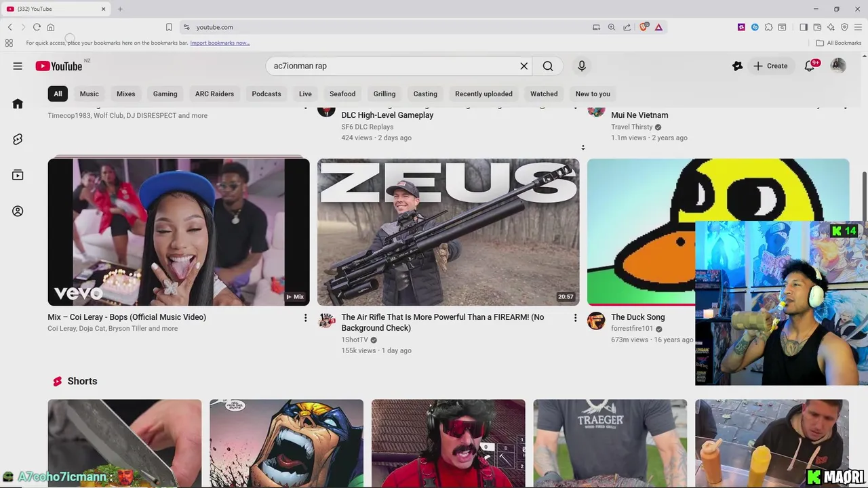This screenshot has height=488, width=868.
Task: Click the Brave Rewards triangle icon
Action: (x=658, y=27)
